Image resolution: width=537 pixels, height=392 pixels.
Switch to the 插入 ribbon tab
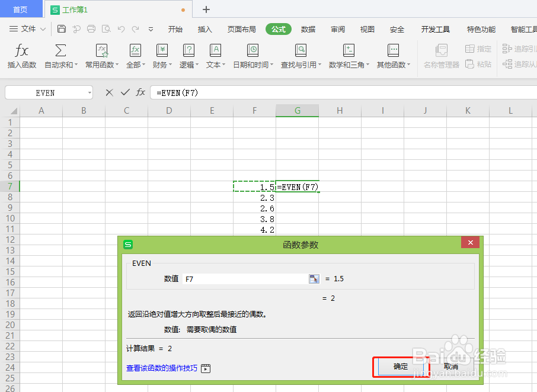click(205, 30)
